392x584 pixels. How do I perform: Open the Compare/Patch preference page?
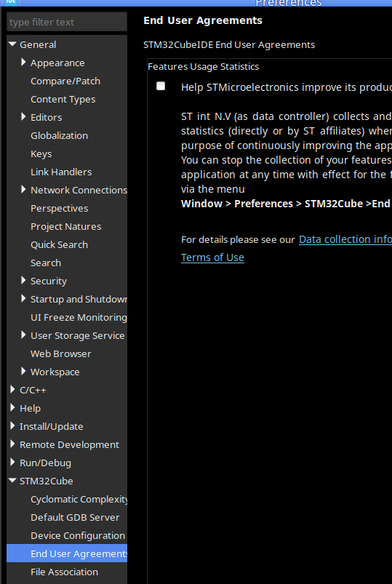[x=65, y=81]
